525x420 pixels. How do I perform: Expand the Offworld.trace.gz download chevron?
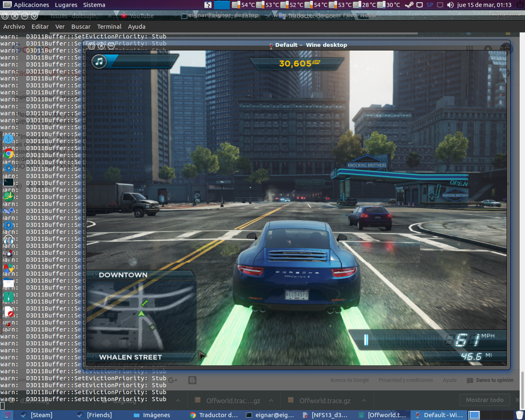(364, 400)
